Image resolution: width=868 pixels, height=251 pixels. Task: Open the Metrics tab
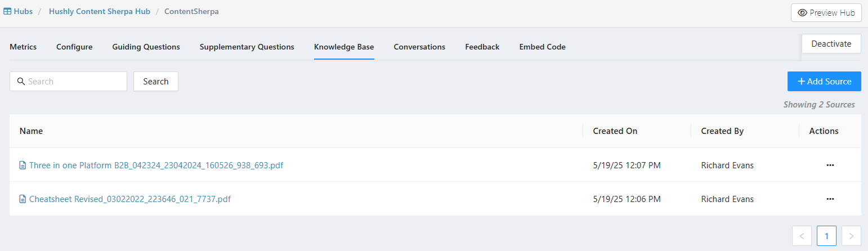[23, 47]
